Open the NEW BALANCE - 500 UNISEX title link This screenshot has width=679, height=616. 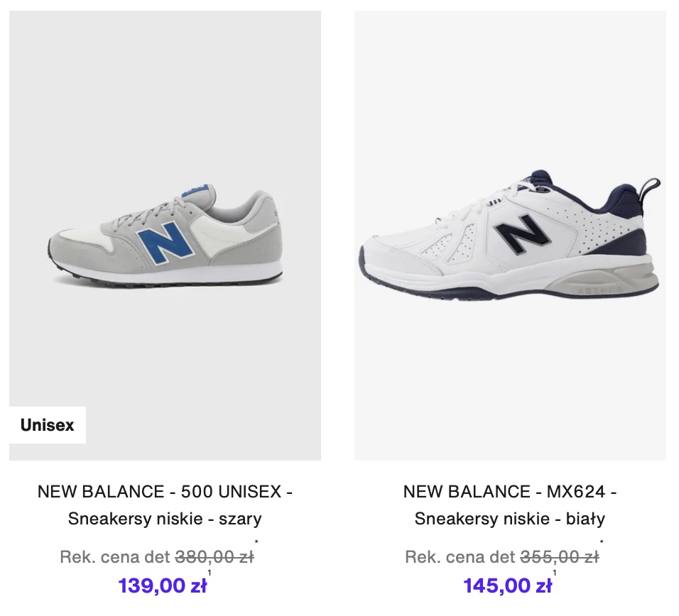165,491
